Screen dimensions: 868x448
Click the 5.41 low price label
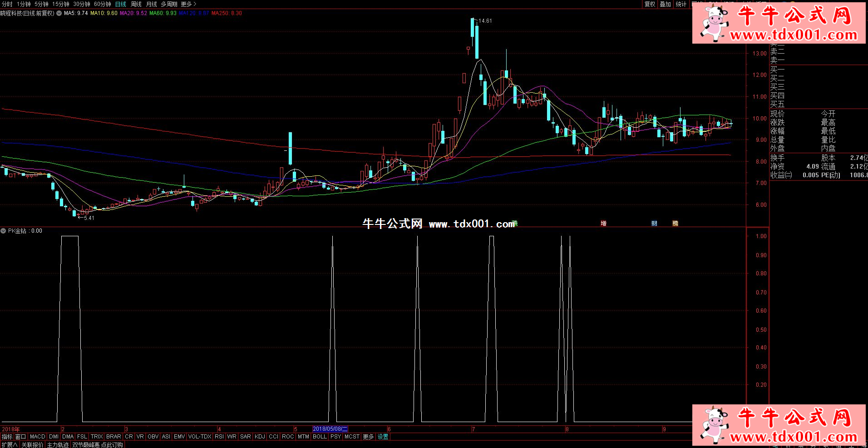coord(89,218)
